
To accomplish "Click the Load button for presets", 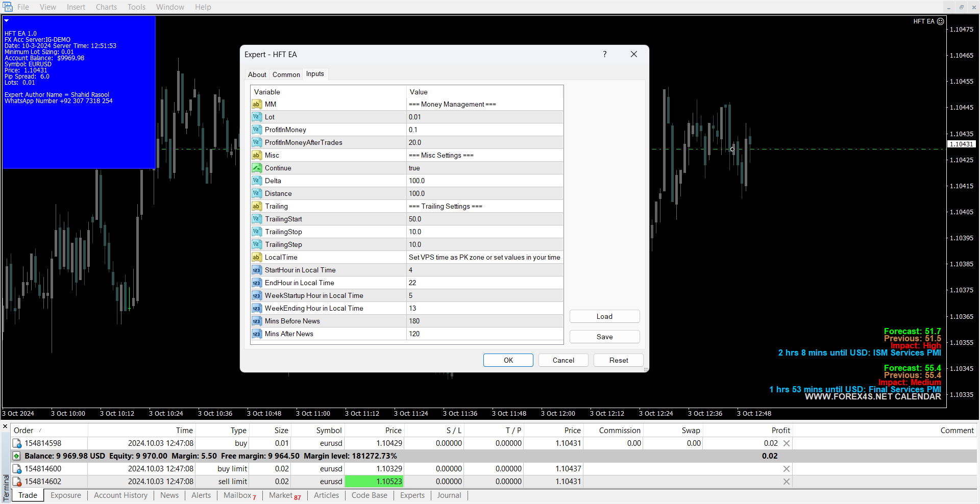I will click(604, 317).
